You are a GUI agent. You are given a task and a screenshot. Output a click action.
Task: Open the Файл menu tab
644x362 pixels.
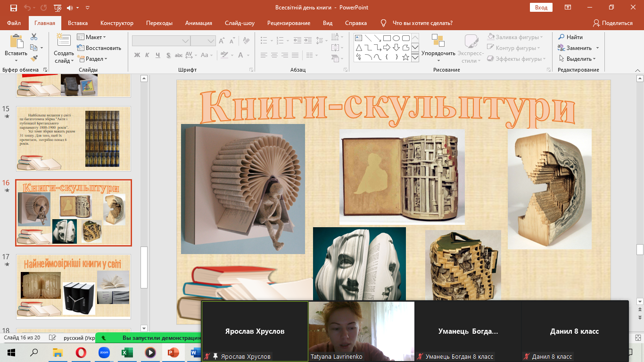click(x=14, y=23)
